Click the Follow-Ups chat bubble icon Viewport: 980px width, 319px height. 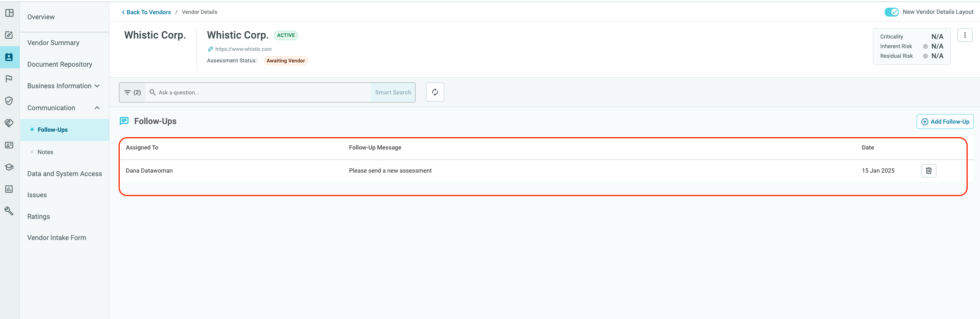pyautogui.click(x=124, y=121)
